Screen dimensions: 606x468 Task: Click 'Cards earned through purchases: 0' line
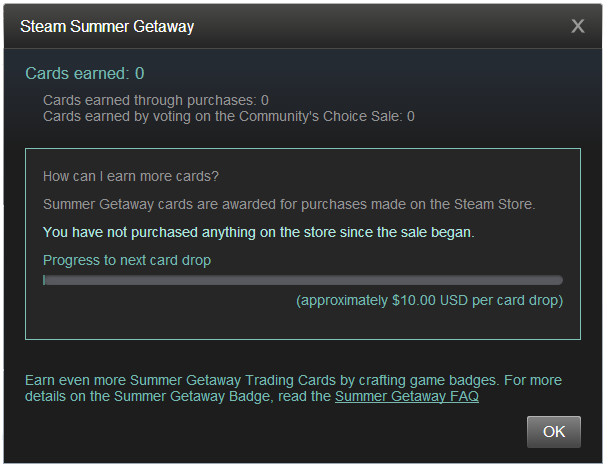(x=156, y=100)
